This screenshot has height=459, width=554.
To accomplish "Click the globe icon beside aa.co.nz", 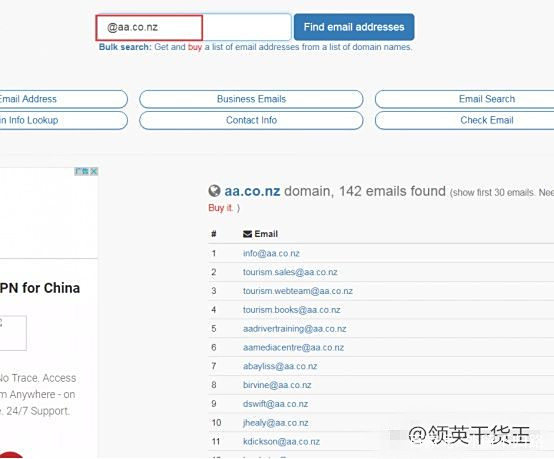I will click(x=214, y=191).
